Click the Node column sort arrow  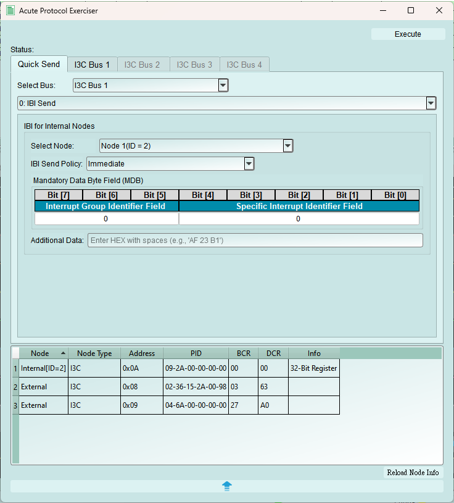pyautogui.click(x=63, y=353)
